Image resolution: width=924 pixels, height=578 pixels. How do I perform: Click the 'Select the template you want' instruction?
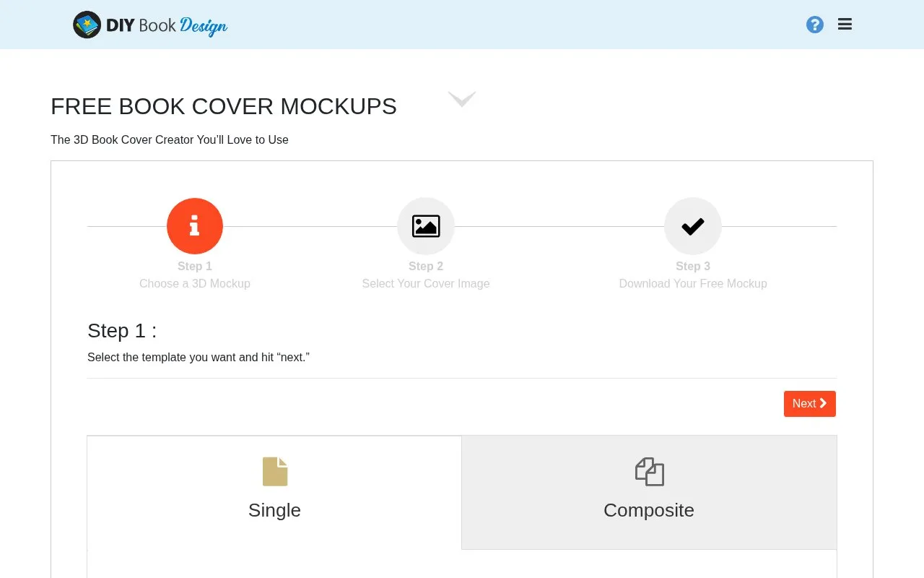tap(199, 357)
